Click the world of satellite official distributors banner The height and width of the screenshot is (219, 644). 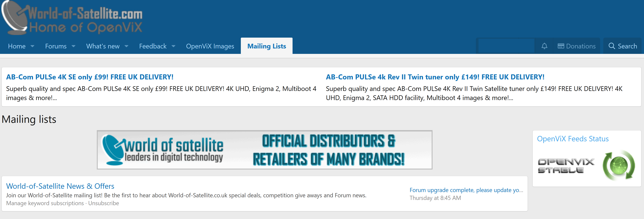(264, 150)
